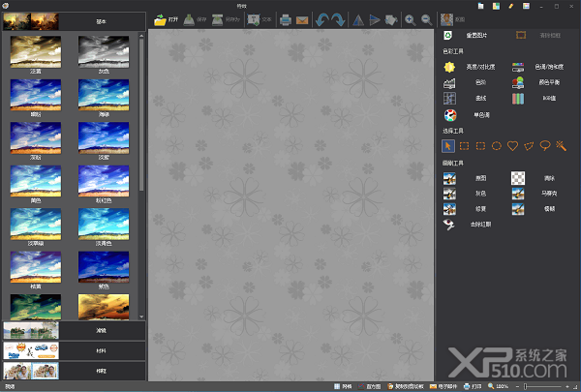Apply the 淡青色 light cyan effect thumbnail

(x=104, y=225)
